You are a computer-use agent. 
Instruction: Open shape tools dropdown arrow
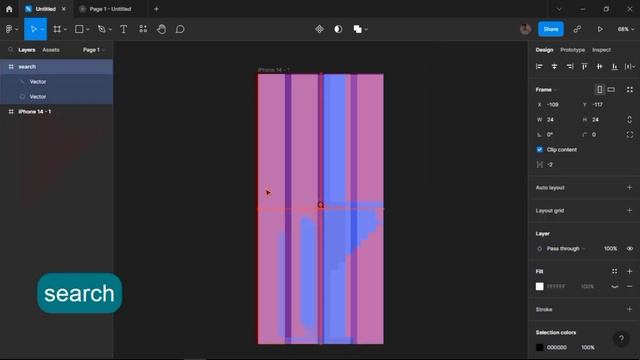point(87,29)
